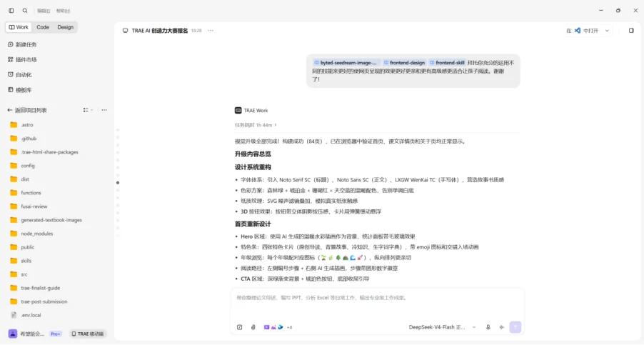Image resolution: width=644 pixels, height=345 pixels.
Task: Click the blue skill icon before +4
Action: (x=280, y=327)
